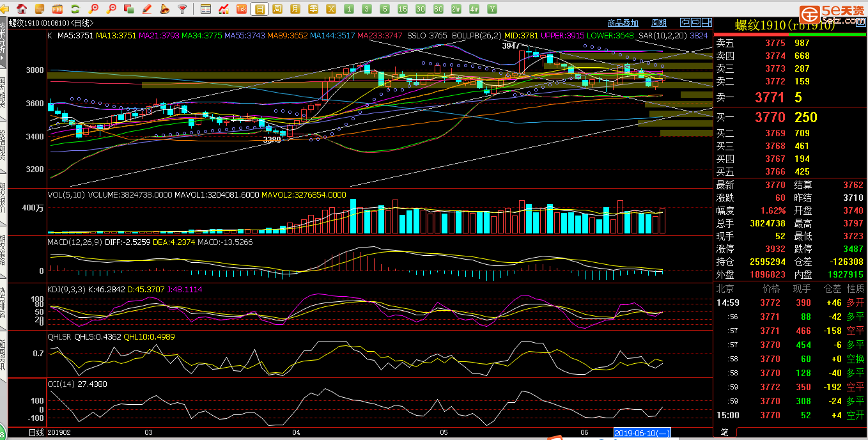868x440 pixels.
Task: Switch to the 15-minute period
Action: pyautogui.click(x=403, y=9)
